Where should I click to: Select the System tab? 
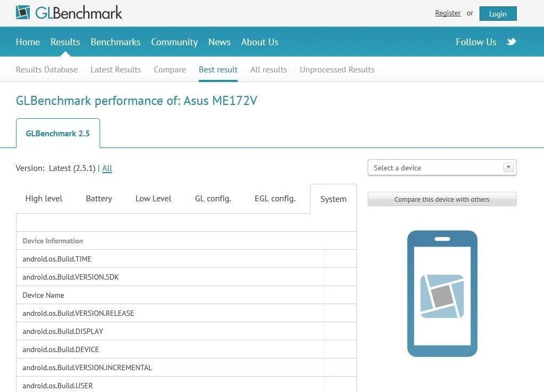coord(334,199)
